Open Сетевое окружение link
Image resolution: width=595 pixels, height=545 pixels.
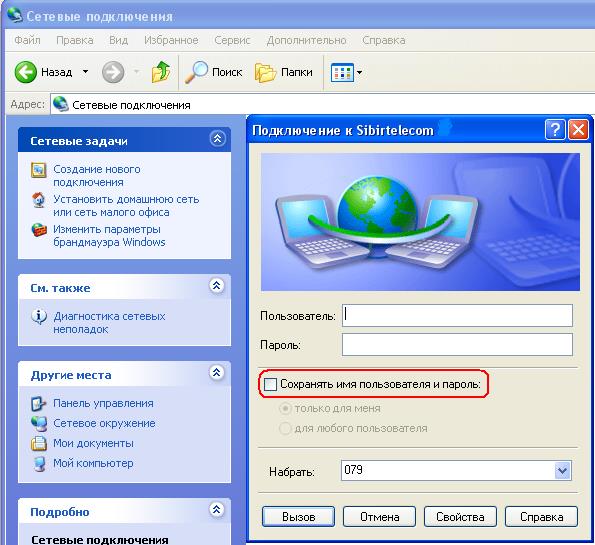pos(104,423)
